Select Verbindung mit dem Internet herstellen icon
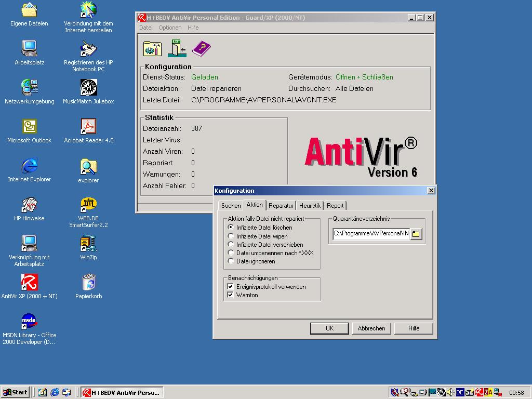This screenshot has width=532, height=399. coord(88,17)
